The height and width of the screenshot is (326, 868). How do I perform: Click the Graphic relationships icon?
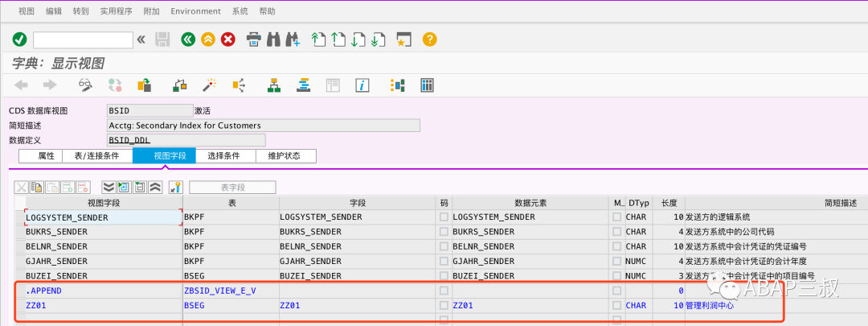pos(398,85)
